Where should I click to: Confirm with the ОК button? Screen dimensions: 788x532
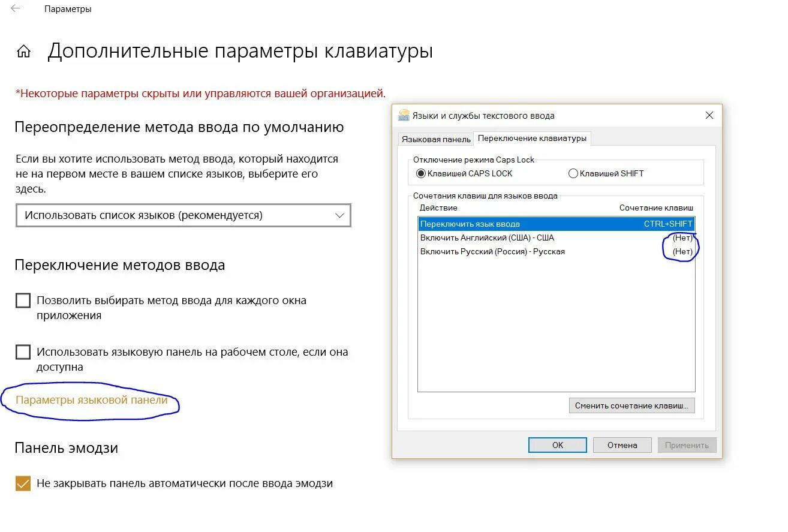point(558,445)
